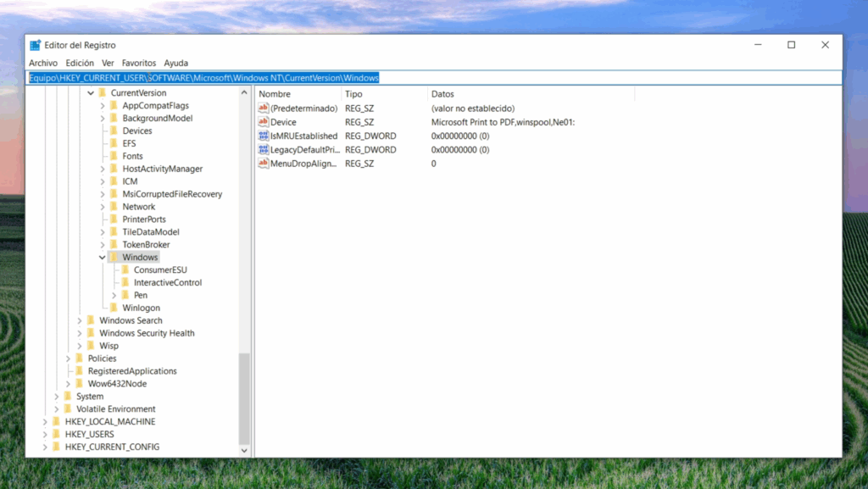Select the Device string value icon
Image resolution: width=868 pixels, height=489 pixels.
click(x=264, y=122)
